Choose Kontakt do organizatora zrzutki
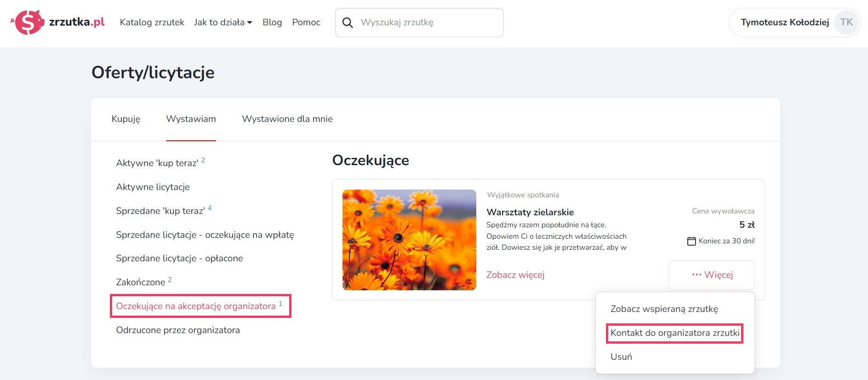Screen dimensions: 868x380 pyautogui.click(x=675, y=333)
